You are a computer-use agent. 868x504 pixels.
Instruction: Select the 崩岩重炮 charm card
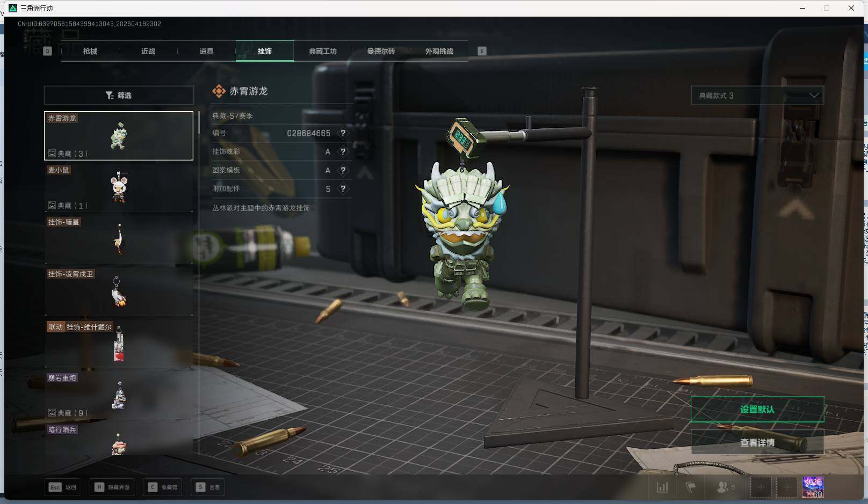[119, 395]
